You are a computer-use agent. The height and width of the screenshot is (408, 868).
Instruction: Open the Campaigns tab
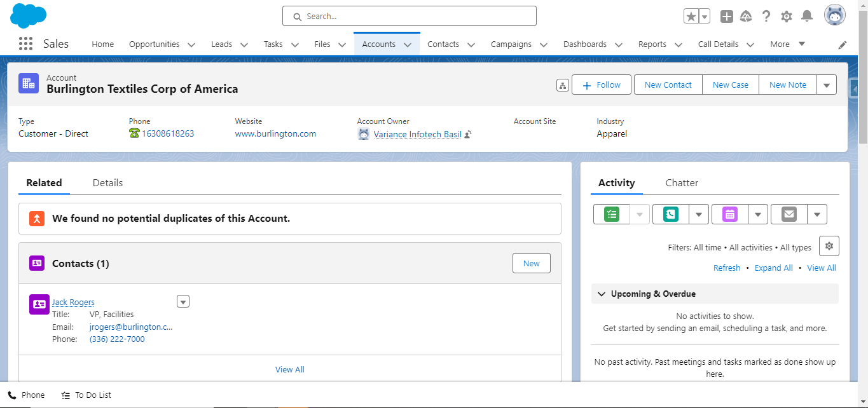point(511,44)
